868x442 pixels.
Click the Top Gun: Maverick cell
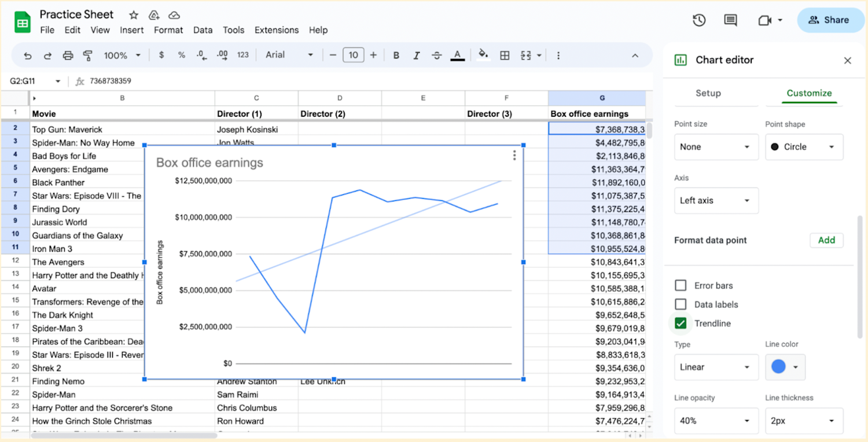(122, 130)
